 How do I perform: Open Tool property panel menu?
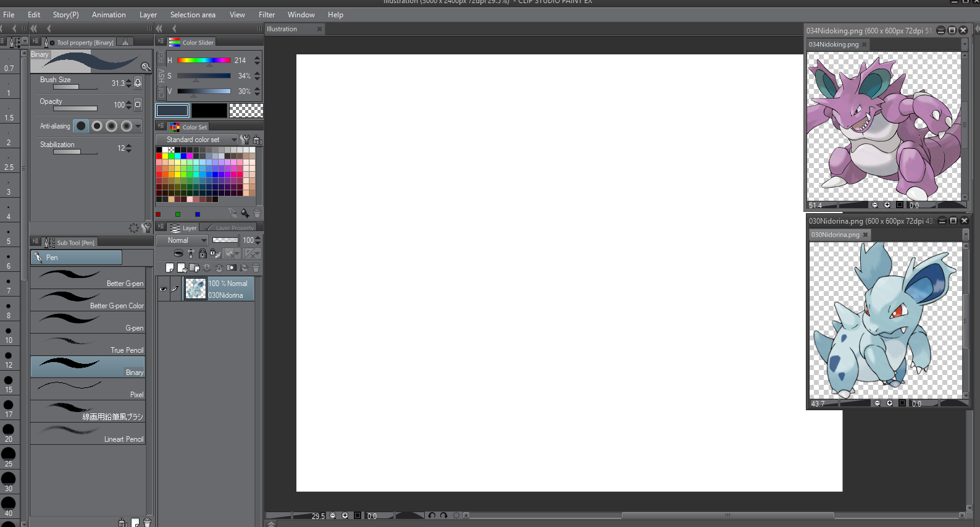pos(36,41)
